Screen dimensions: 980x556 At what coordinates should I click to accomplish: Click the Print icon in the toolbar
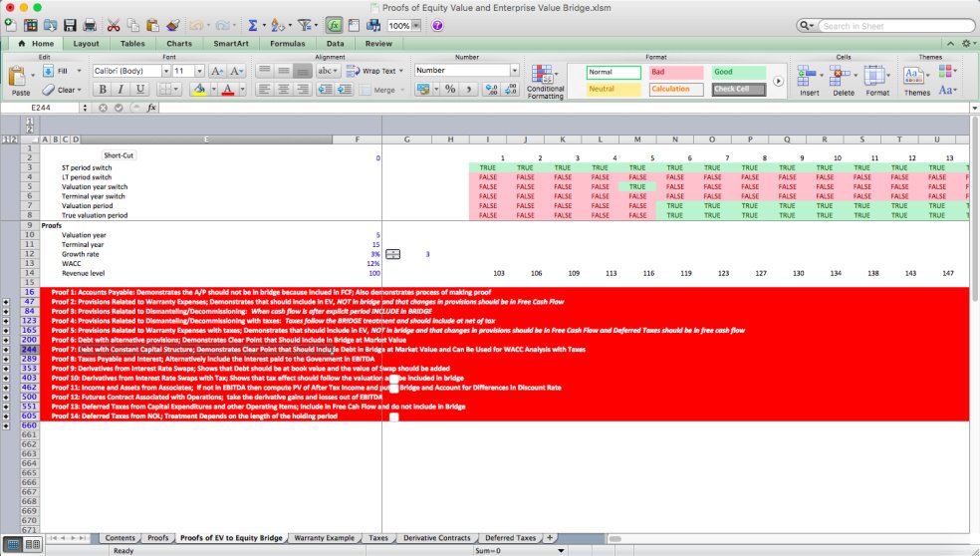90,25
